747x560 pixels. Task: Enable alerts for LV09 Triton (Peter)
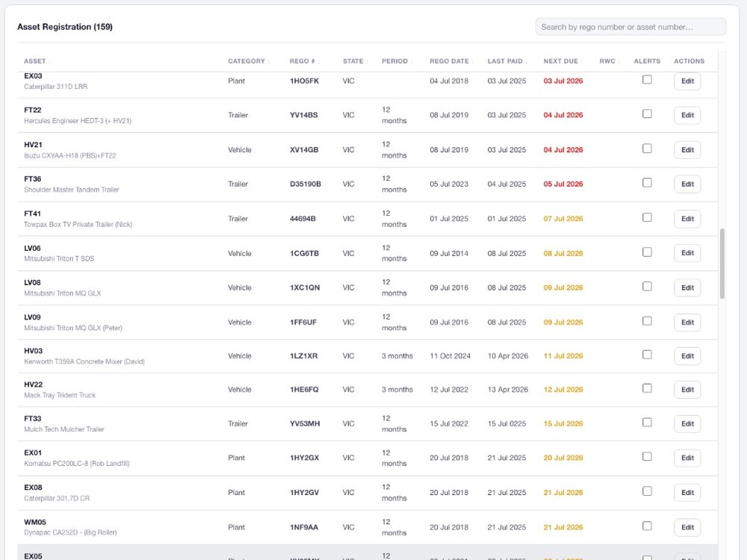tap(647, 321)
